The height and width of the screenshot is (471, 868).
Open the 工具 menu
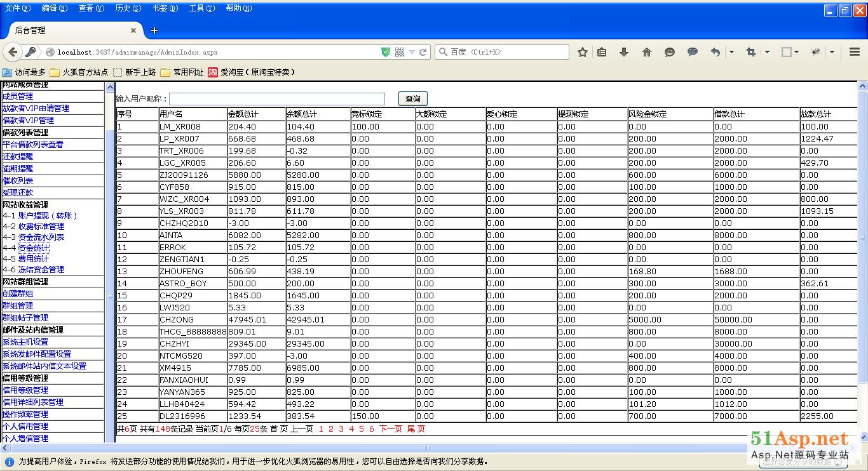coord(201,8)
